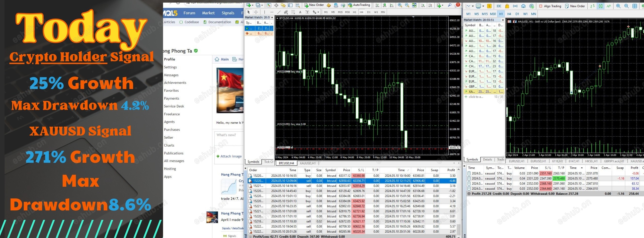Expand the MT5 history Profit summary row
644x238 pixels.
click(x=469, y=193)
